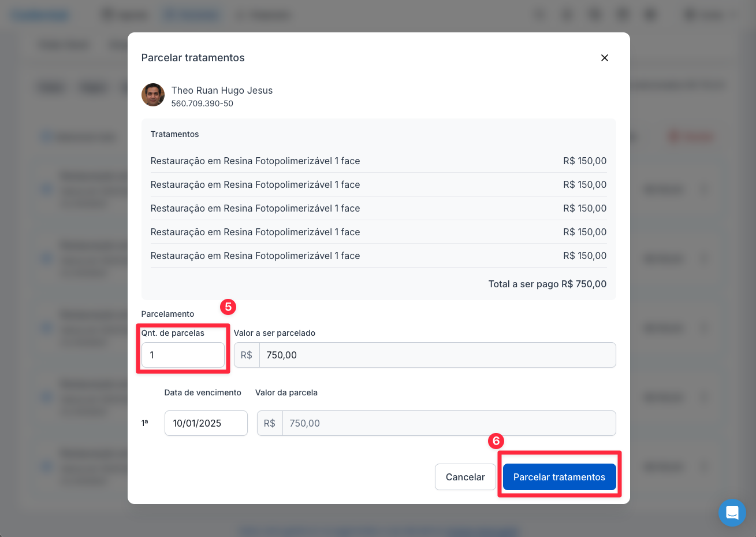Image resolution: width=756 pixels, height=537 pixels.
Task: Click the red step marker number 6
Action: pyautogui.click(x=496, y=441)
